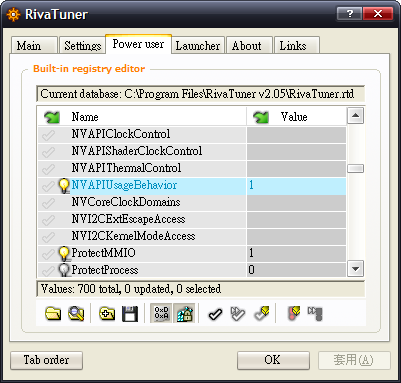401x383 pixels.
Task: Click the red exclamation tag icon
Action: click(x=294, y=313)
